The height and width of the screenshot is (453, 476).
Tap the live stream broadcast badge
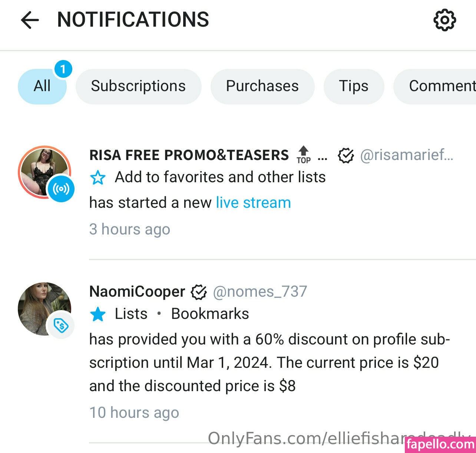(61, 189)
